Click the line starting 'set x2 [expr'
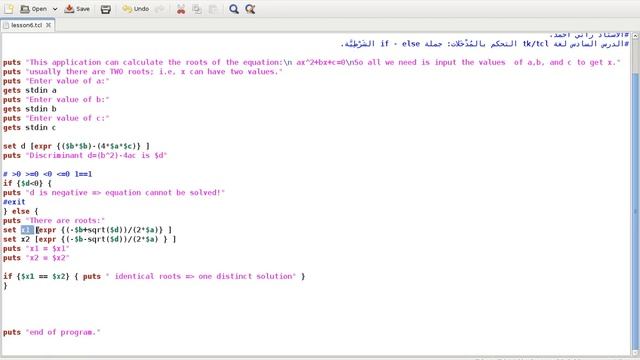This screenshot has height=360, width=640. pyautogui.click(x=89, y=239)
